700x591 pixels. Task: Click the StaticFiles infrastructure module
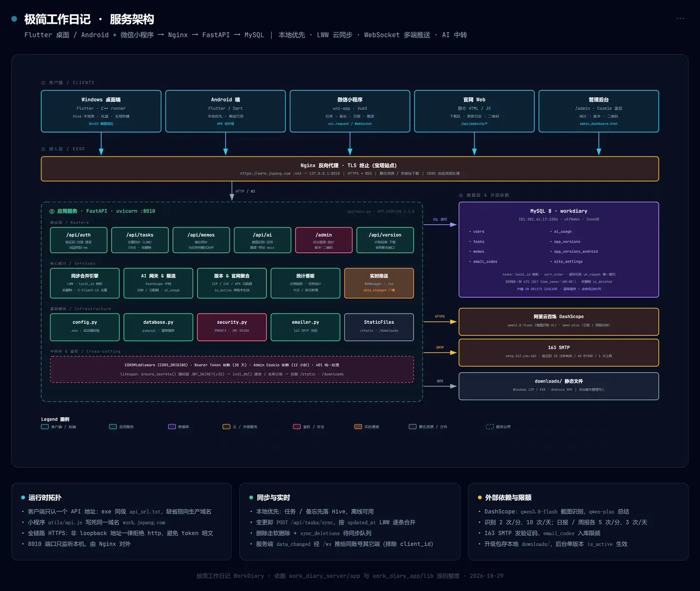click(x=379, y=327)
